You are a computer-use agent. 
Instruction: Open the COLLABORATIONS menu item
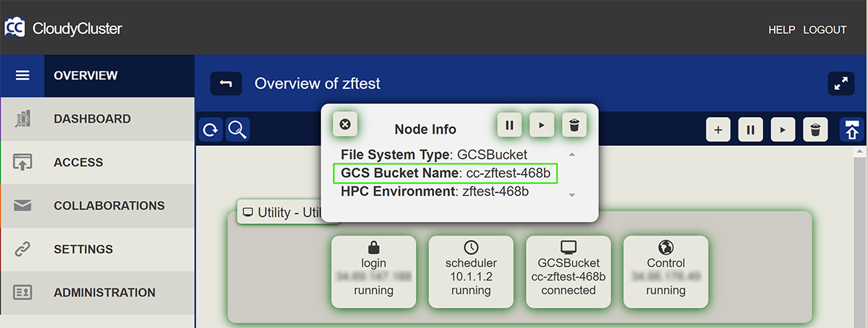tap(97, 206)
